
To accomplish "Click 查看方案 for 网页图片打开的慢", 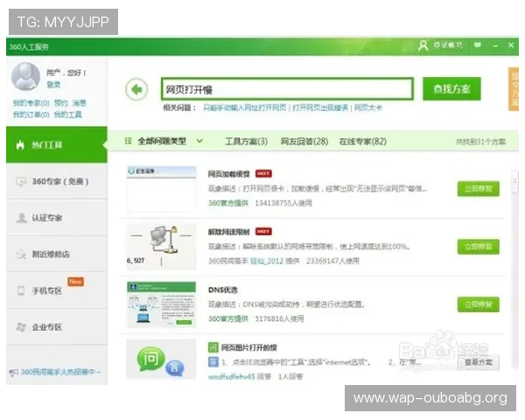I will pyautogui.click(x=479, y=362).
